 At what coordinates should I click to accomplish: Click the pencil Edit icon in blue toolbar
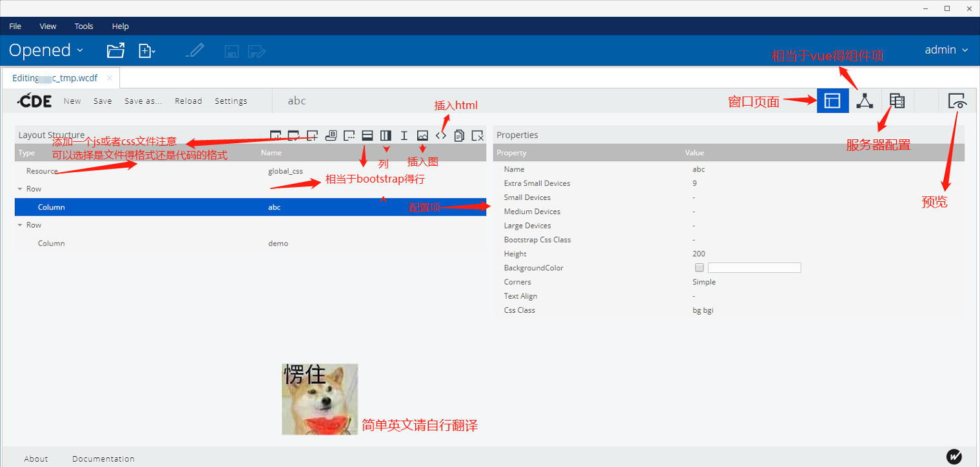point(195,50)
